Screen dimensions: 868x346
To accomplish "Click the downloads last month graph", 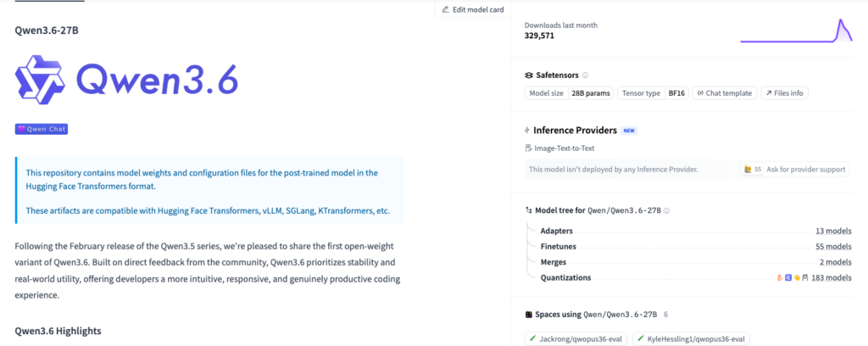I will click(x=795, y=31).
